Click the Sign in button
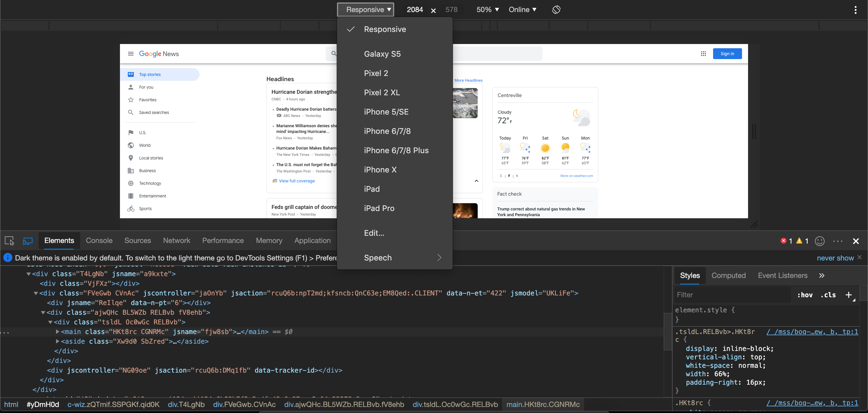 (x=727, y=54)
